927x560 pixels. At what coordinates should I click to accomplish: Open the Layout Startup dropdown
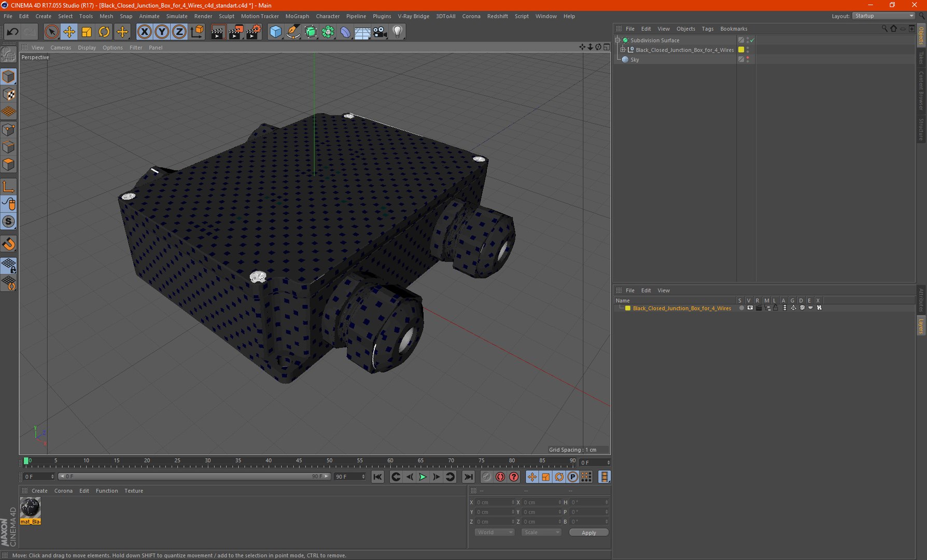click(884, 16)
